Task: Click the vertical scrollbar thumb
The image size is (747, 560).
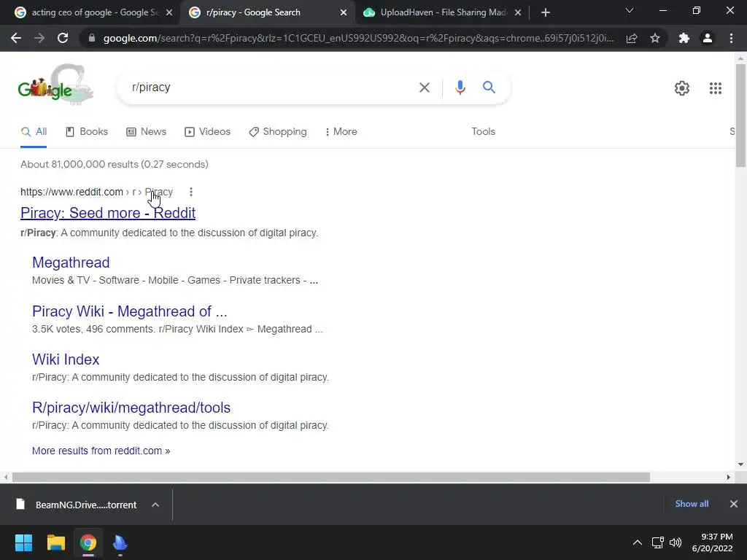Action: (x=740, y=116)
